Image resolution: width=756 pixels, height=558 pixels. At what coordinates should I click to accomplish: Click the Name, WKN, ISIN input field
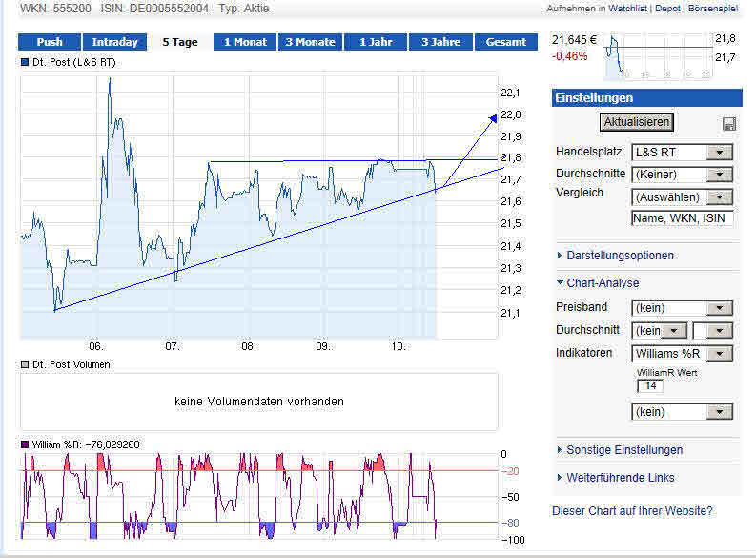coord(683,218)
